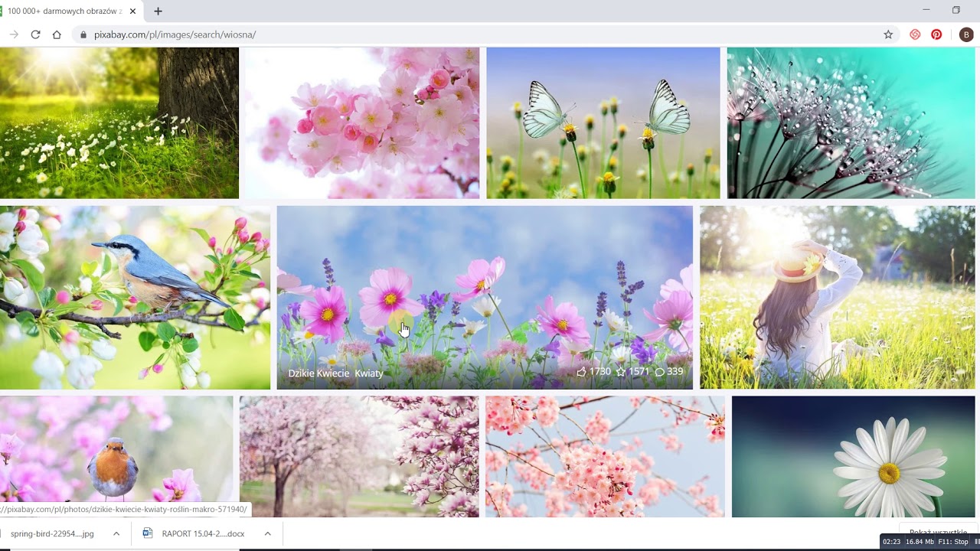
Task: Open downloaded spring-bird jpg file
Action: pyautogui.click(x=52, y=533)
